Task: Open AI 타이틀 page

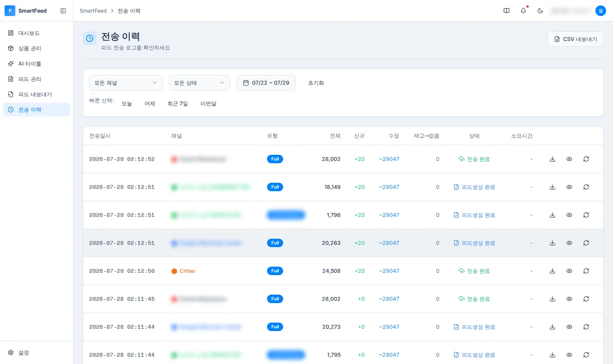Action: 37,64
